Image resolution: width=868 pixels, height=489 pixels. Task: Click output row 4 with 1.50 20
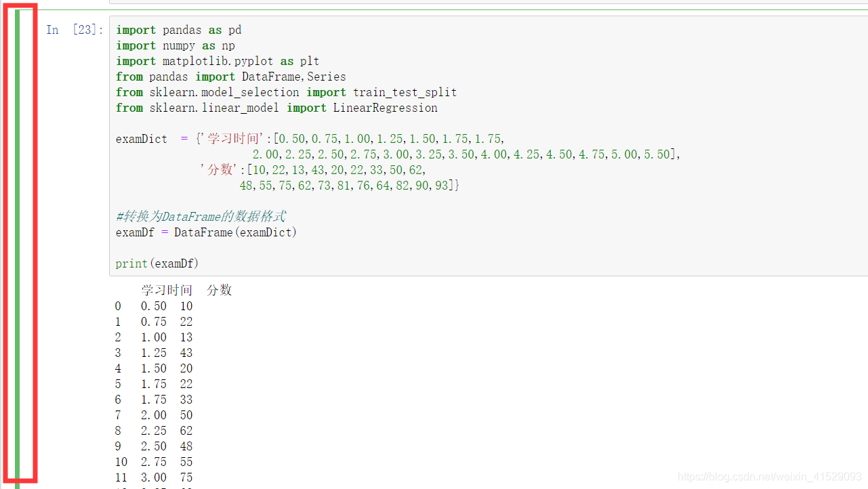tap(154, 368)
